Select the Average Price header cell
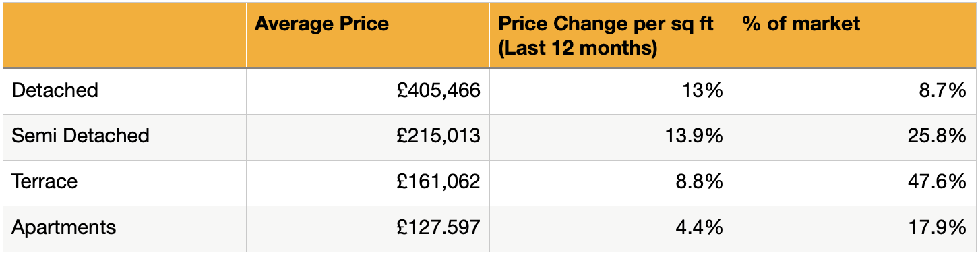 pyautogui.click(x=368, y=35)
